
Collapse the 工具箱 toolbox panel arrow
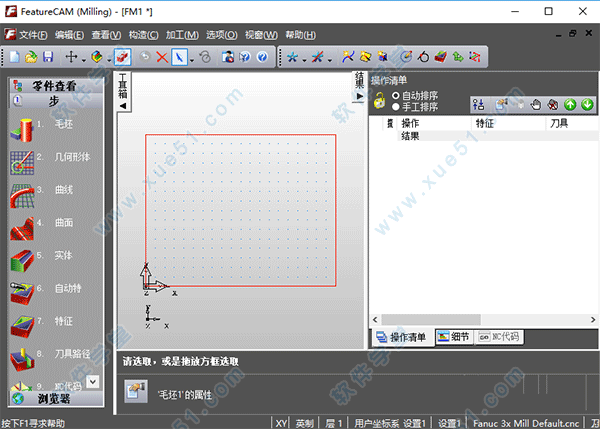(x=123, y=106)
